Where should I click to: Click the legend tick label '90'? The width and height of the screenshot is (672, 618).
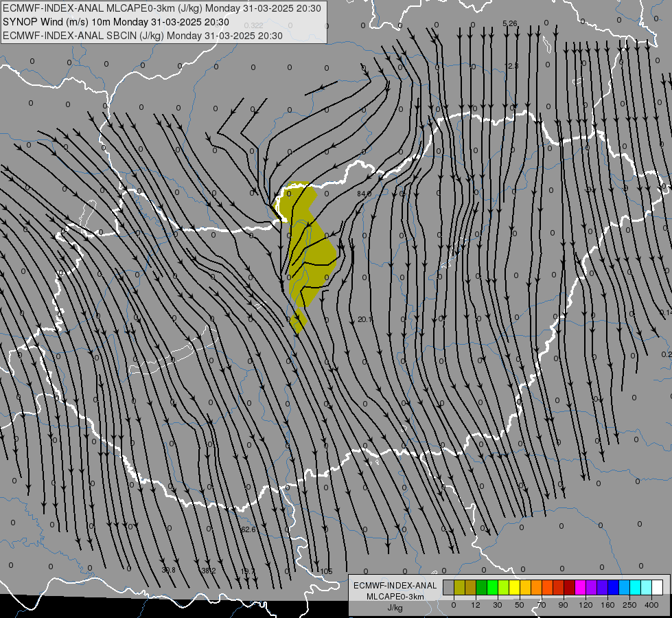point(563,605)
